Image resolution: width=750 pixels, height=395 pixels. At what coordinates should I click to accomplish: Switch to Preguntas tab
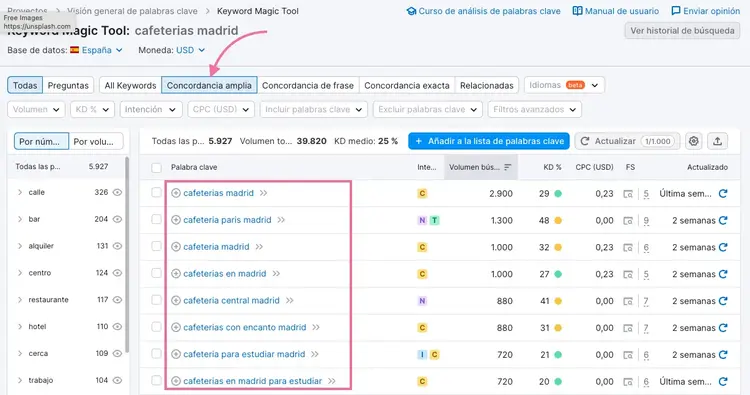click(68, 86)
